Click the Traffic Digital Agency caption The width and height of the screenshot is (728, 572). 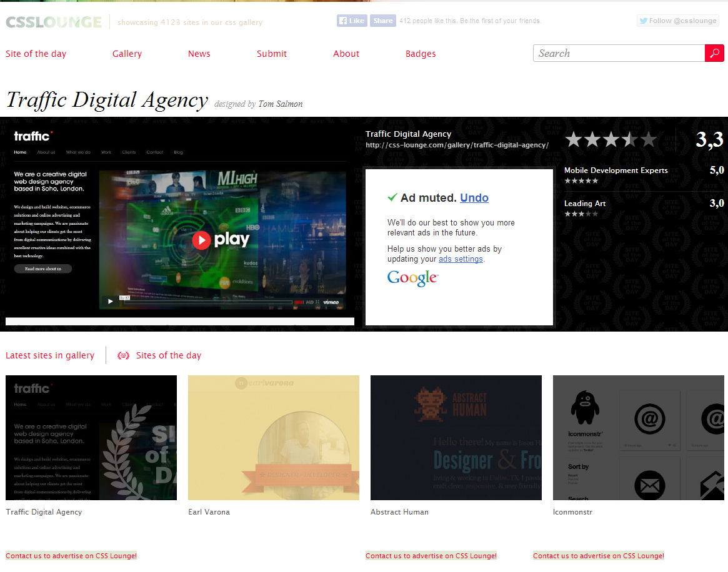click(x=44, y=511)
